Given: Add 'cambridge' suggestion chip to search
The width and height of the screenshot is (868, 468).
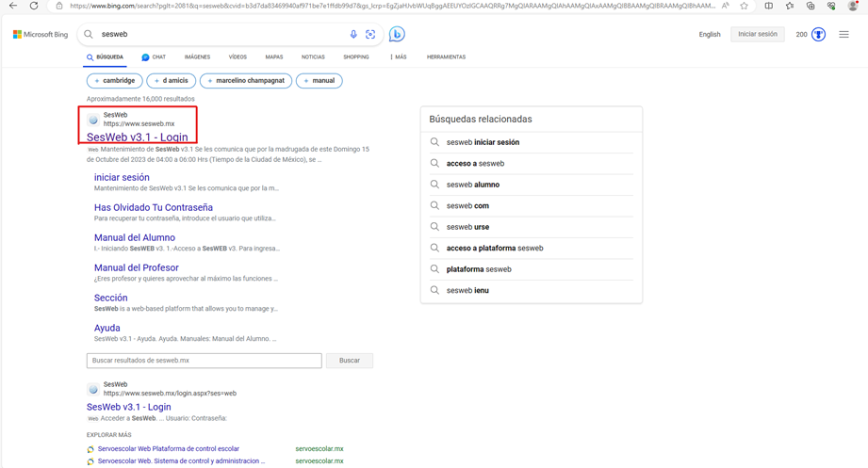Looking at the screenshot, I should [x=115, y=81].
